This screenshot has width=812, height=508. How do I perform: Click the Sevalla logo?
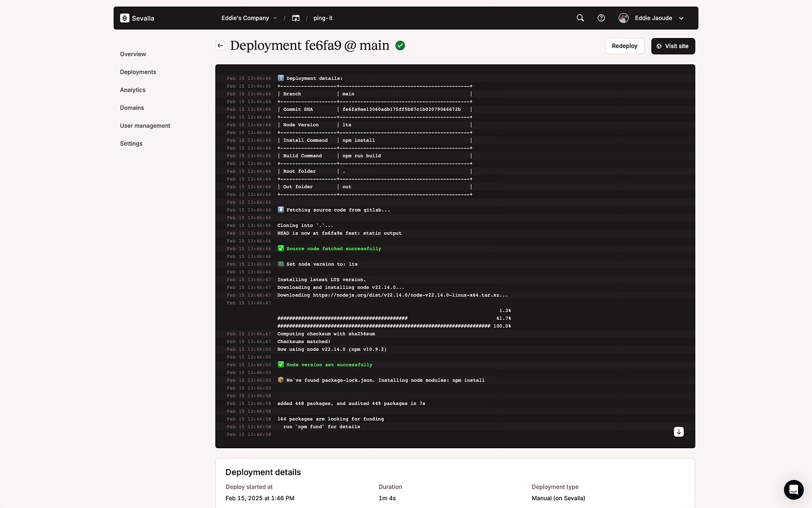pos(137,18)
